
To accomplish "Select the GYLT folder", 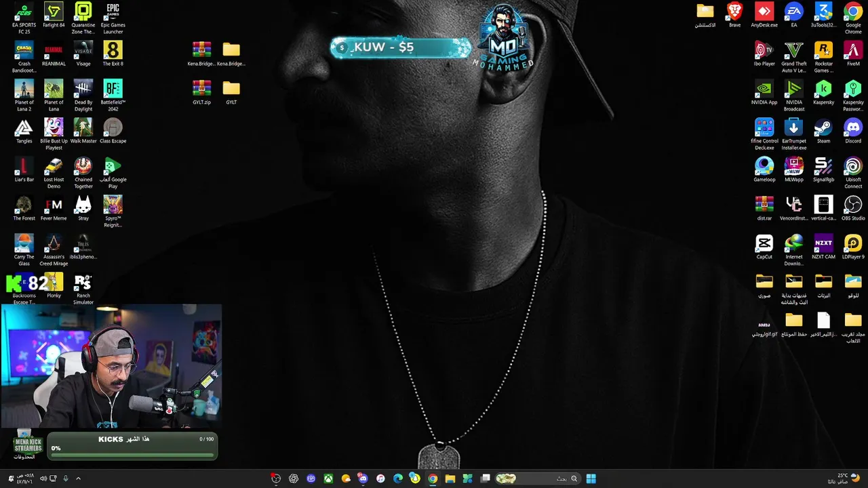I will [231, 92].
